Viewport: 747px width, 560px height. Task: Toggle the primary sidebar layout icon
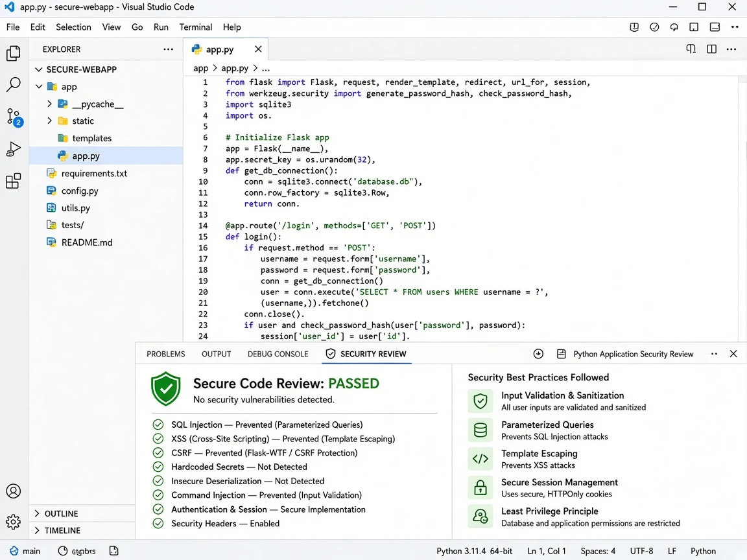tap(694, 27)
